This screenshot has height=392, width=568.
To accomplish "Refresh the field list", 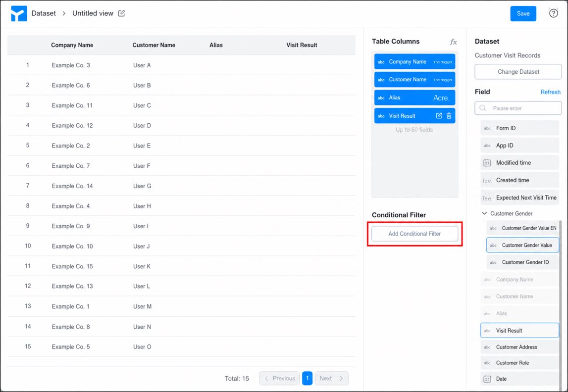I will [550, 92].
